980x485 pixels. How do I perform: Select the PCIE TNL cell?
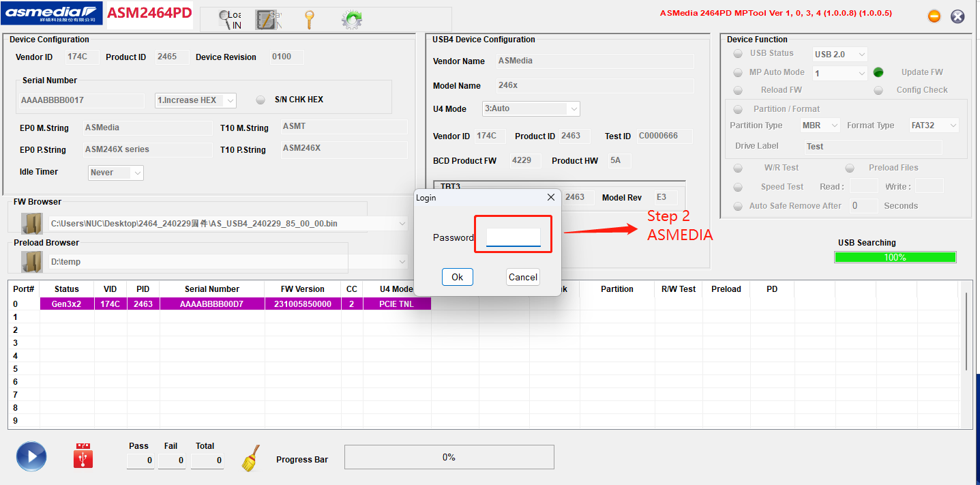[x=397, y=304]
